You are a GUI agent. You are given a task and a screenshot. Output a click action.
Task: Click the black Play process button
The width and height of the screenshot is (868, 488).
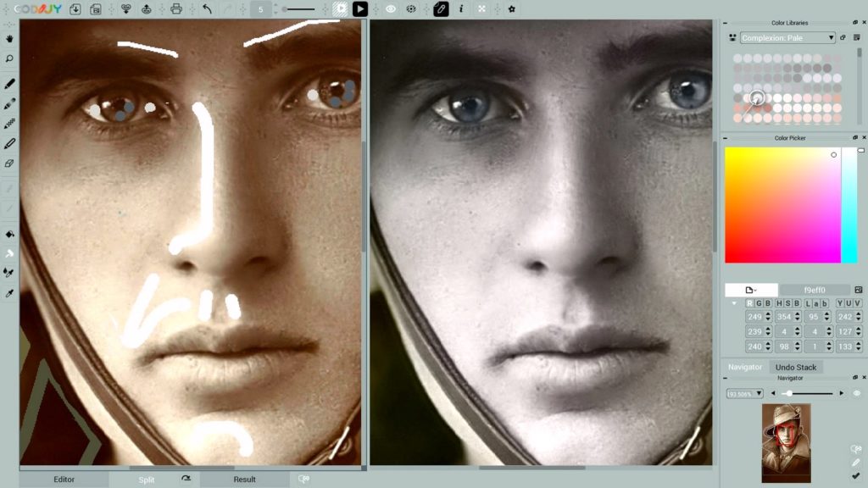pyautogui.click(x=360, y=9)
